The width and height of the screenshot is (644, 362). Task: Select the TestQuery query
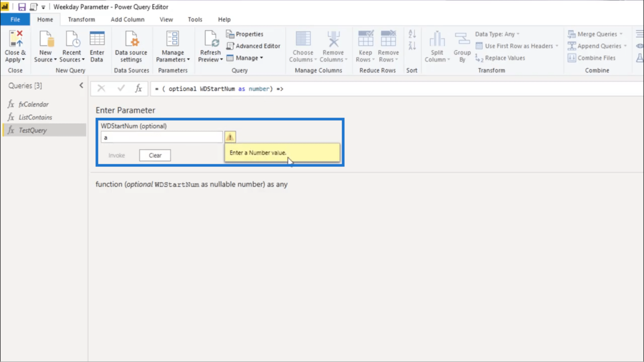pyautogui.click(x=44, y=130)
